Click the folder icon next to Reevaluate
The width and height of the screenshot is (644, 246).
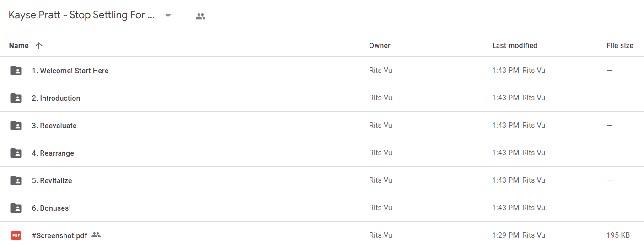pos(16,126)
